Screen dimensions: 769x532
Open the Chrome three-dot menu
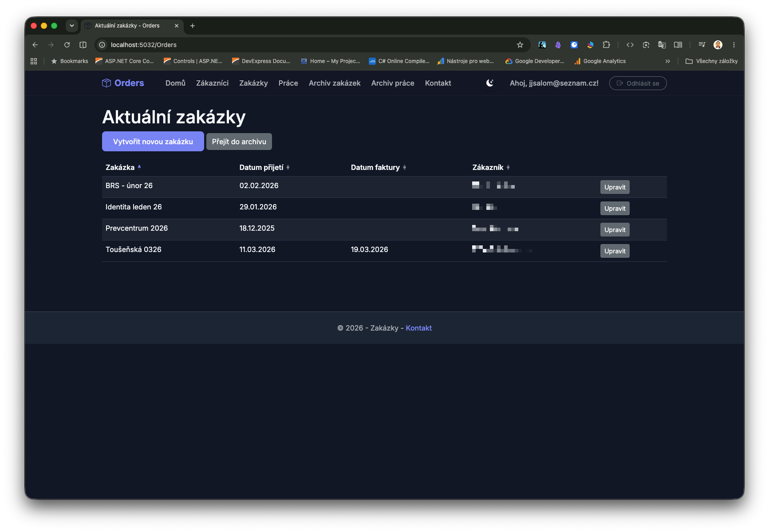point(734,45)
